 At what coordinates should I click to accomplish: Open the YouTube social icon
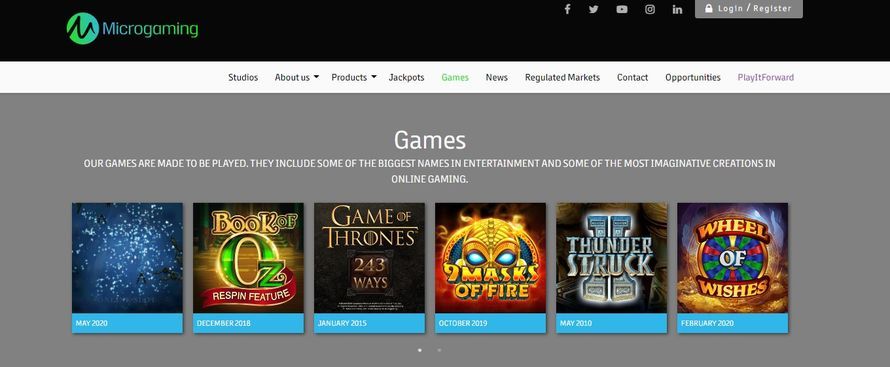pyautogui.click(x=622, y=9)
